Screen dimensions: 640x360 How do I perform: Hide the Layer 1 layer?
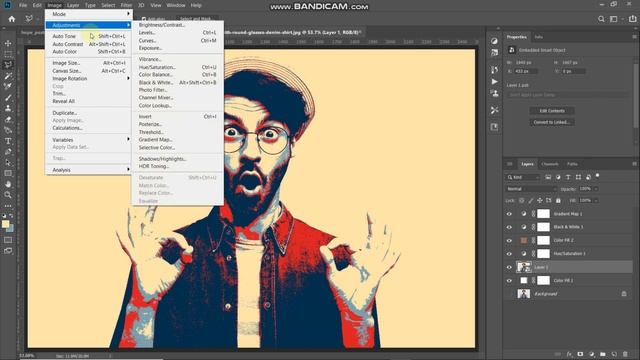click(509, 267)
